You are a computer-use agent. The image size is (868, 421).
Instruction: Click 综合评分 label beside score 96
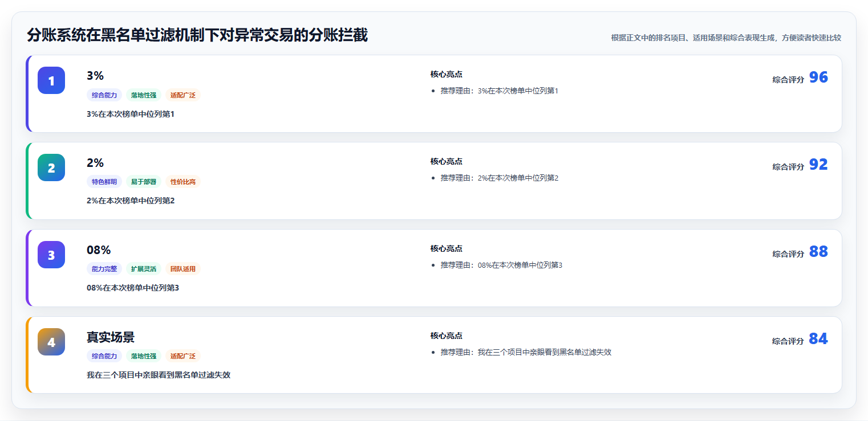(x=788, y=80)
